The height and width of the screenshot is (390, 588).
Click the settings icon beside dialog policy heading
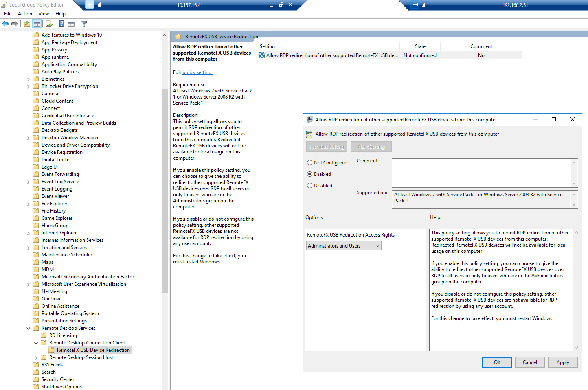pos(309,134)
